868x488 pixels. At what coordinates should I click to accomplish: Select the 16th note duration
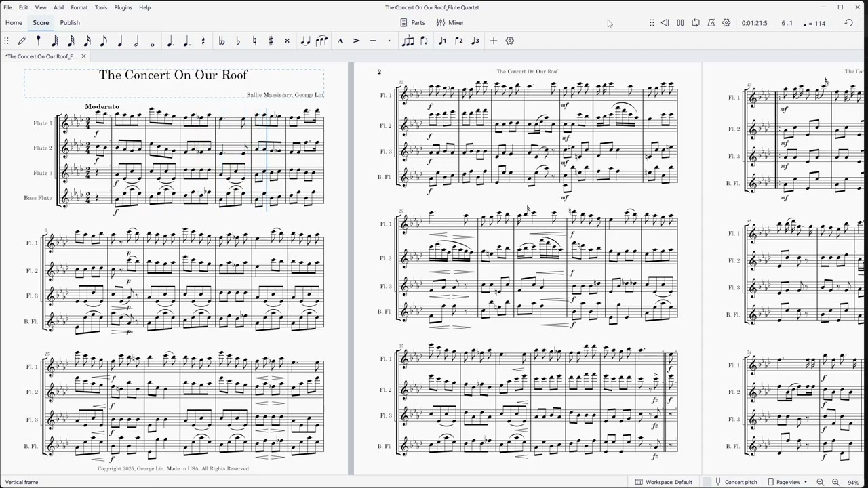tap(87, 41)
